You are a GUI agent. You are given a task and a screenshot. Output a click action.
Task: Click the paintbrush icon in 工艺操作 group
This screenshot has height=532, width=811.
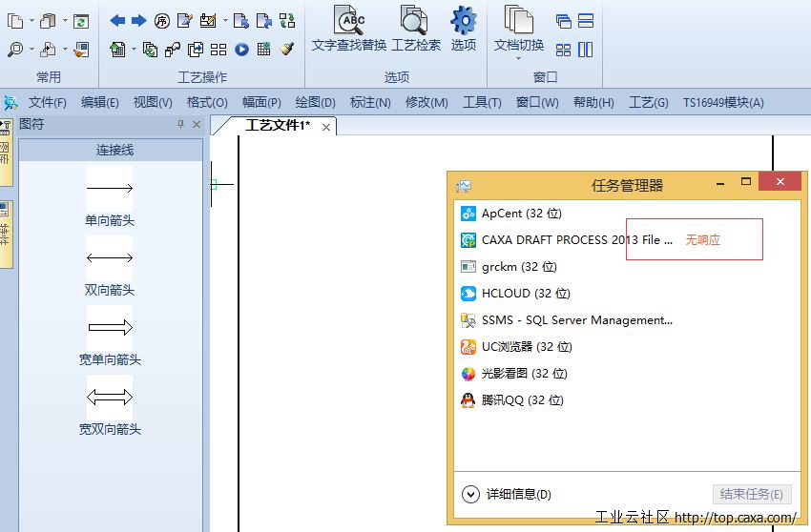[287, 50]
